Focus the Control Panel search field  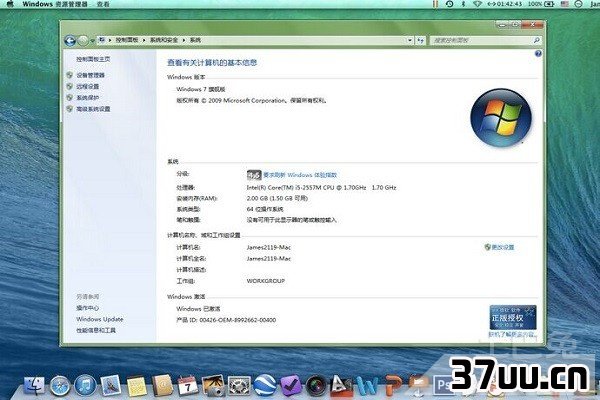481,40
